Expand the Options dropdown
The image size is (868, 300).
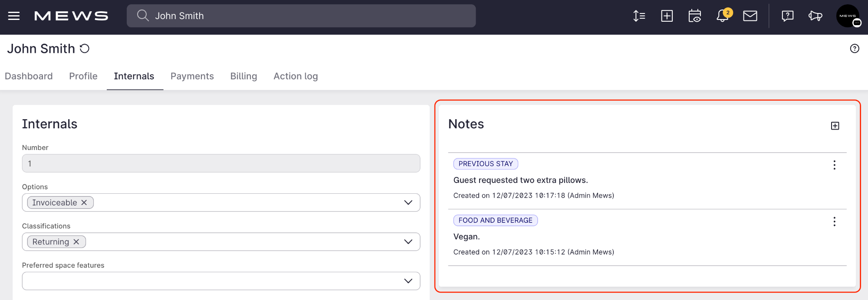click(x=408, y=202)
